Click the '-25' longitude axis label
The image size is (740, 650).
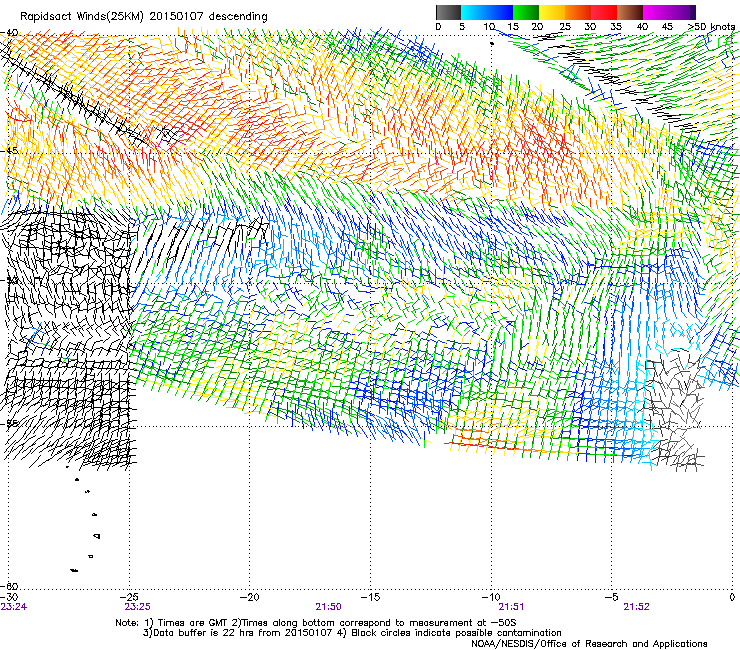point(129,597)
